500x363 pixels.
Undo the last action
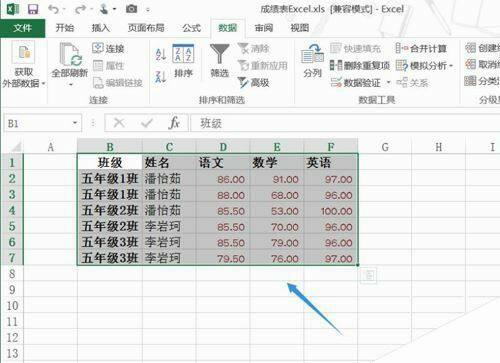coord(54,9)
